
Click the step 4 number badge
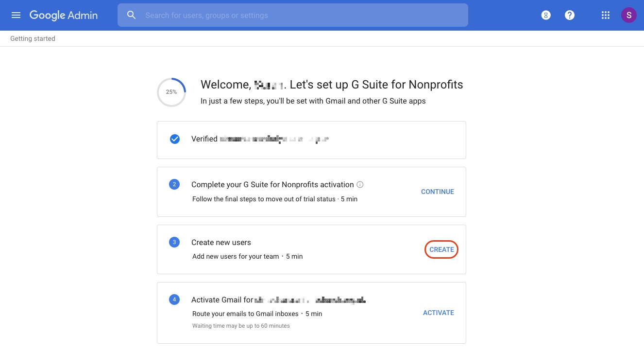[x=174, y=300]
